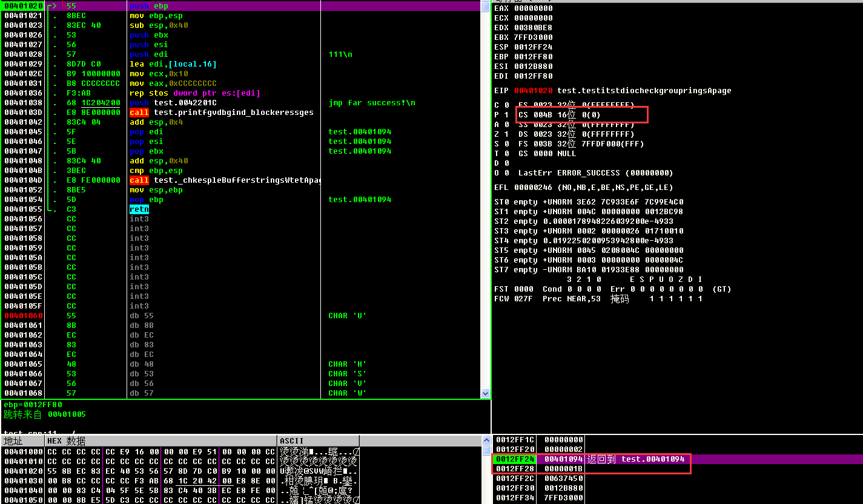Select the "mov ebp,esp" instruction row

[x=156, y=16]
